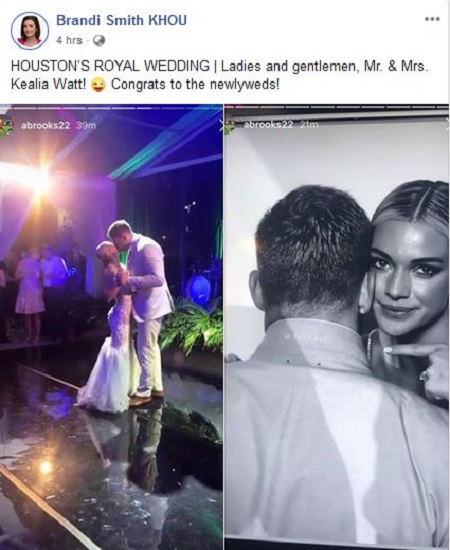Click the abrooks22 avatar on left story

click(x=6, y=125)
